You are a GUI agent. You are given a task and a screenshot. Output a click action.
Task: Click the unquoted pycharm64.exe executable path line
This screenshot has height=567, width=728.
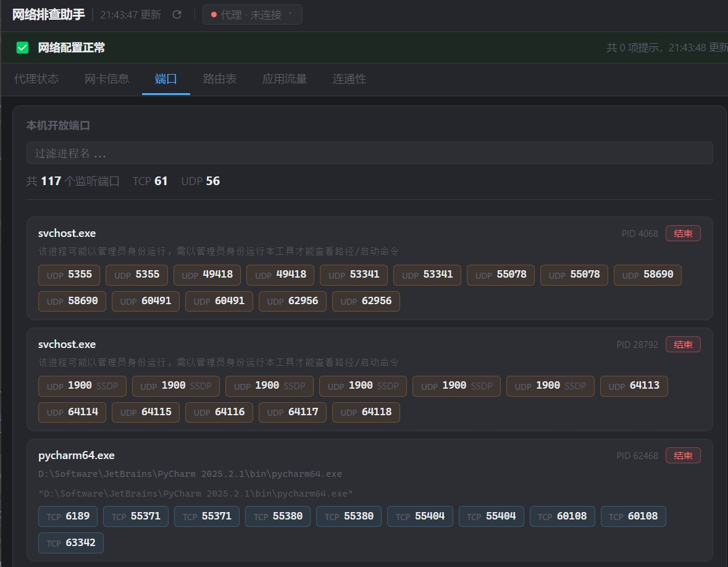(x=190, y=474)
